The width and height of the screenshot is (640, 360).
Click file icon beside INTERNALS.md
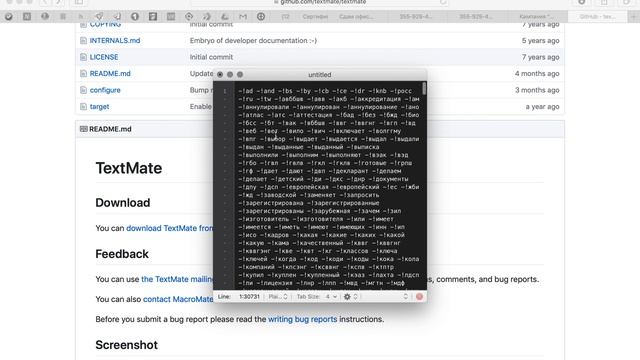coord(83,40)
